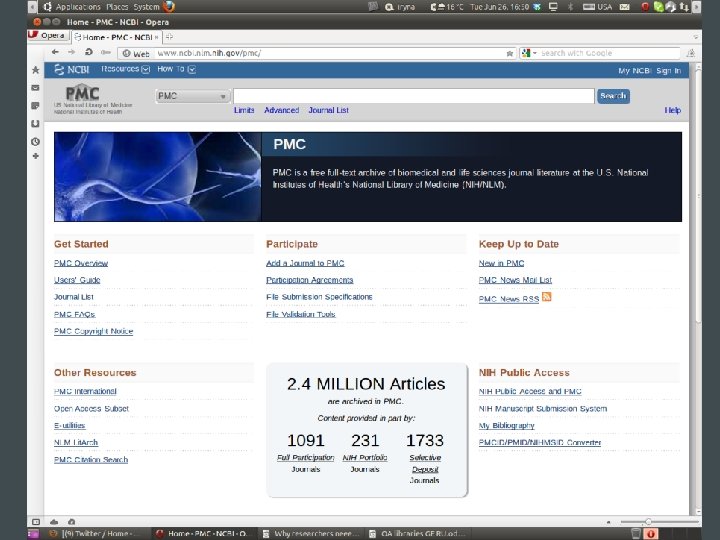The image size is (720, 540).
Task: Toggle Opera panel button in status bar
Action: [36, 522]
